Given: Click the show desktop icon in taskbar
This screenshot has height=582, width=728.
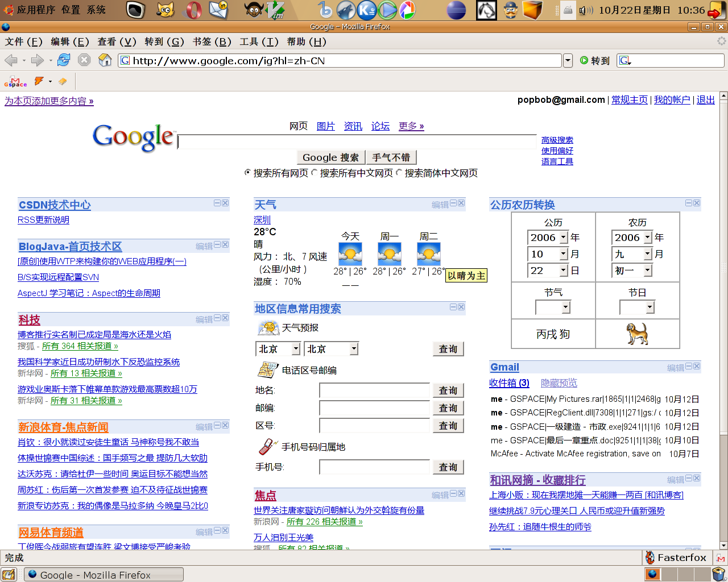Looking at the screenshot, I should click(9, 575).
